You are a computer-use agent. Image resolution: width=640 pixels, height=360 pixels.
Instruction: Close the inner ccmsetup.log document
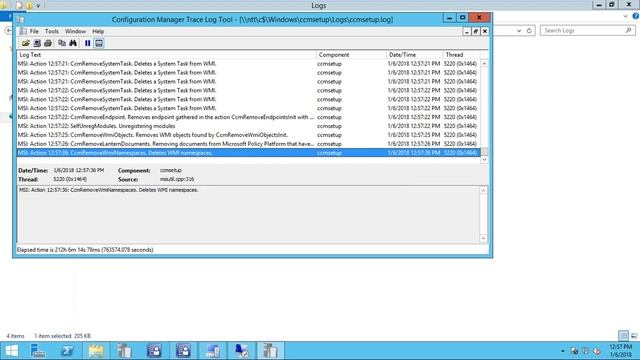pos(485,31)
